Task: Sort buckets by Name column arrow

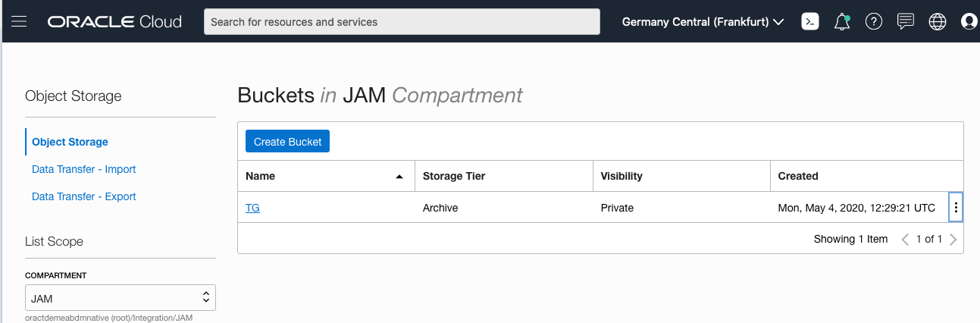Action: [399, 177]
